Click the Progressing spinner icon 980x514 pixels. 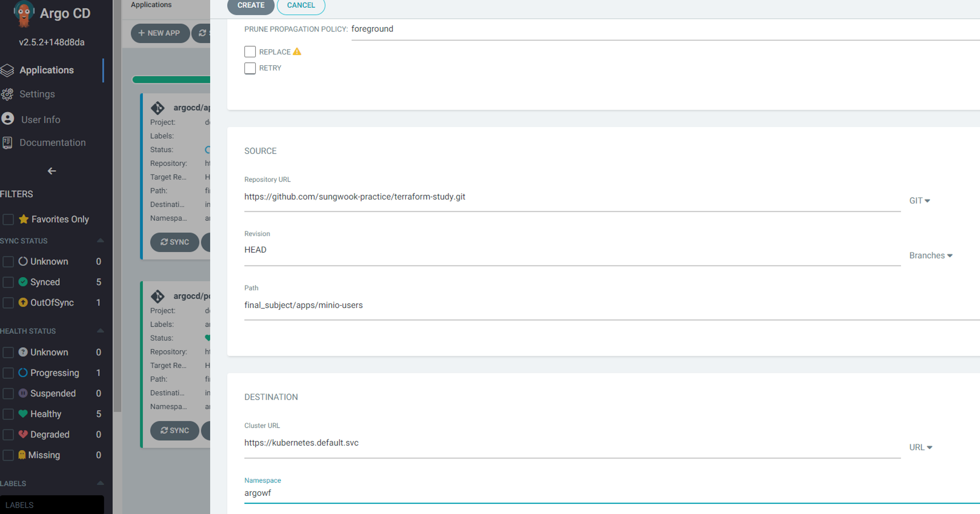coord(23,372)
